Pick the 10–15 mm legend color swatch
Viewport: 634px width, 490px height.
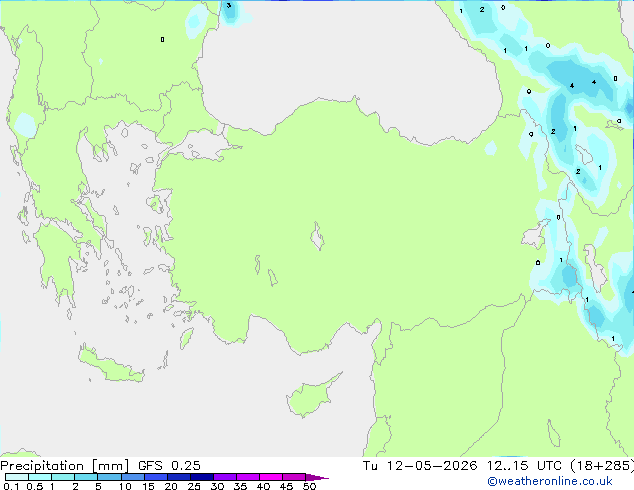click(x=133, y=477)
